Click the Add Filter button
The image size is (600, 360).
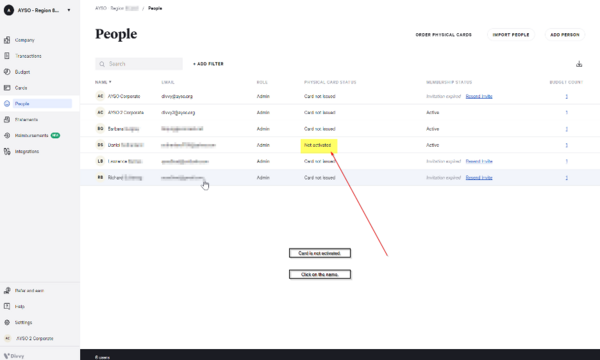208,64
